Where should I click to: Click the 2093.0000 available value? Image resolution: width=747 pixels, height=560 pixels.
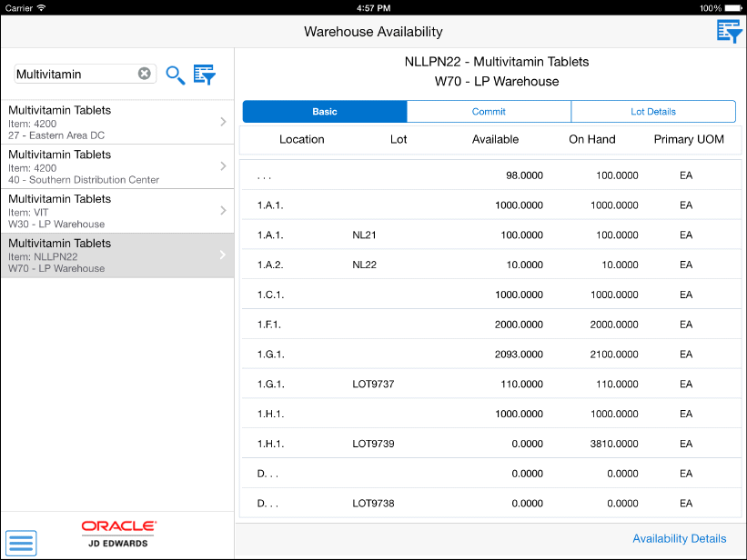(x=519, y=355)
